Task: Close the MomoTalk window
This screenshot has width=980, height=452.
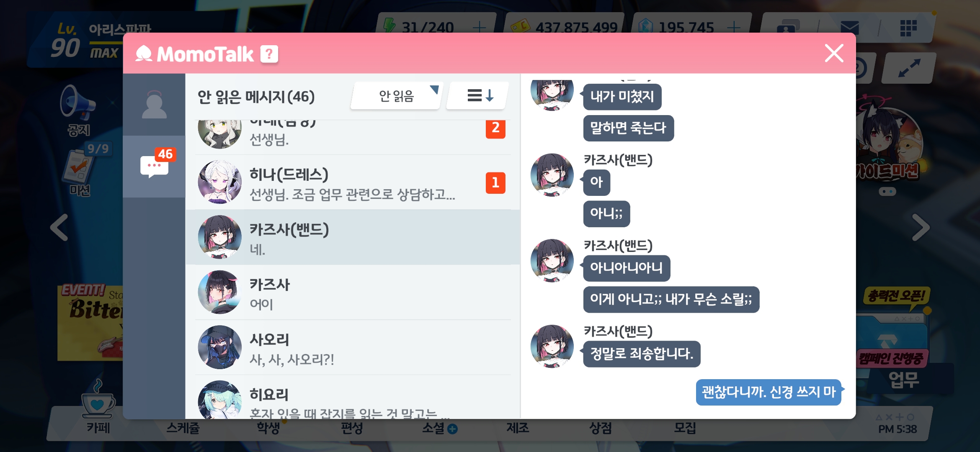Action: point(834,54)
